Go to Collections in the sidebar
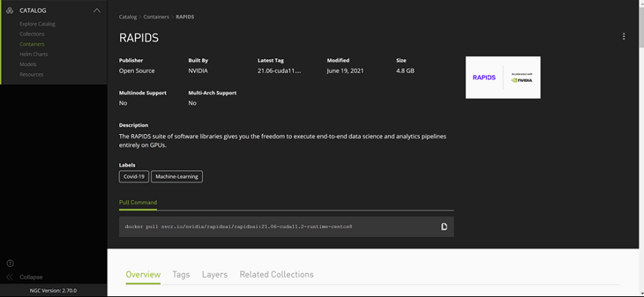Viewport: 644px width, 297px height. pyautogui.click(x=32, y=34)
